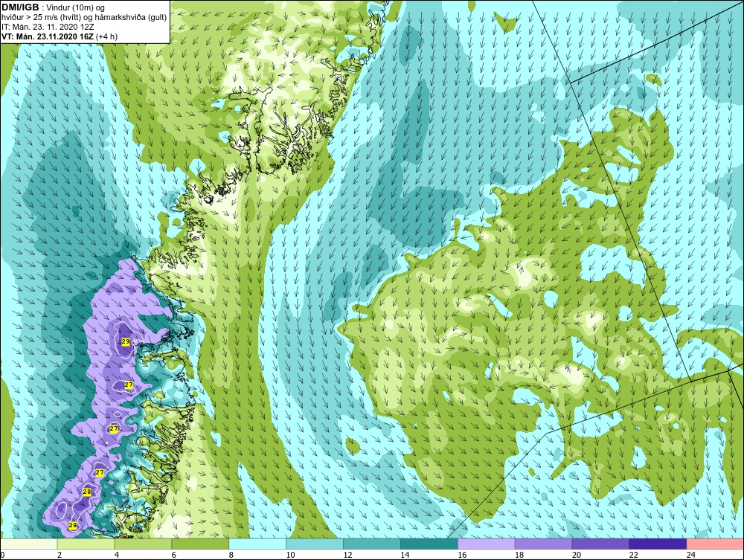Select the lavender 16–18 m/s legend swatch
This screenshot has width=744, height=560.
(x=487, y=544)
